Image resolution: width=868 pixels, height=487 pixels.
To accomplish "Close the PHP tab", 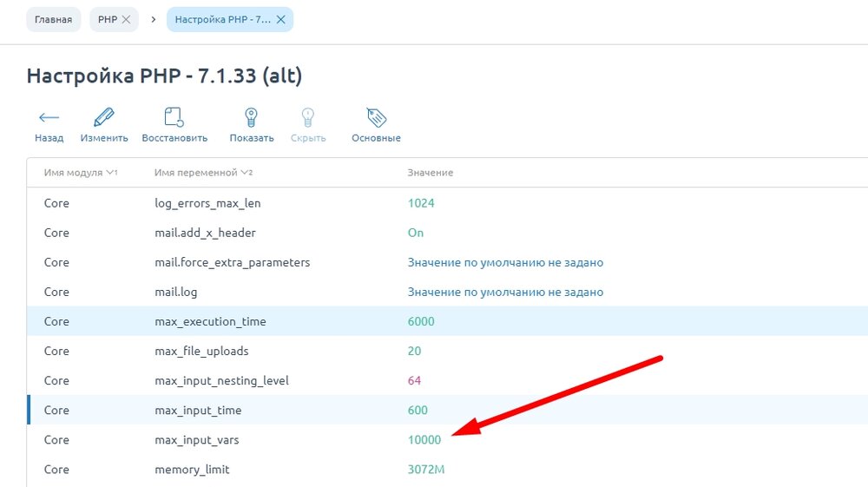I will (126, 19).
